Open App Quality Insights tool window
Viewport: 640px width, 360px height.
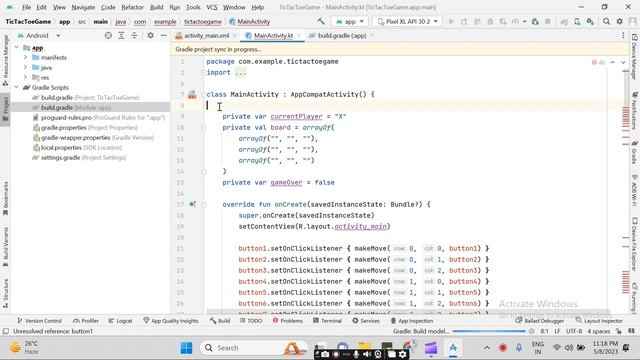click(171, 321)
